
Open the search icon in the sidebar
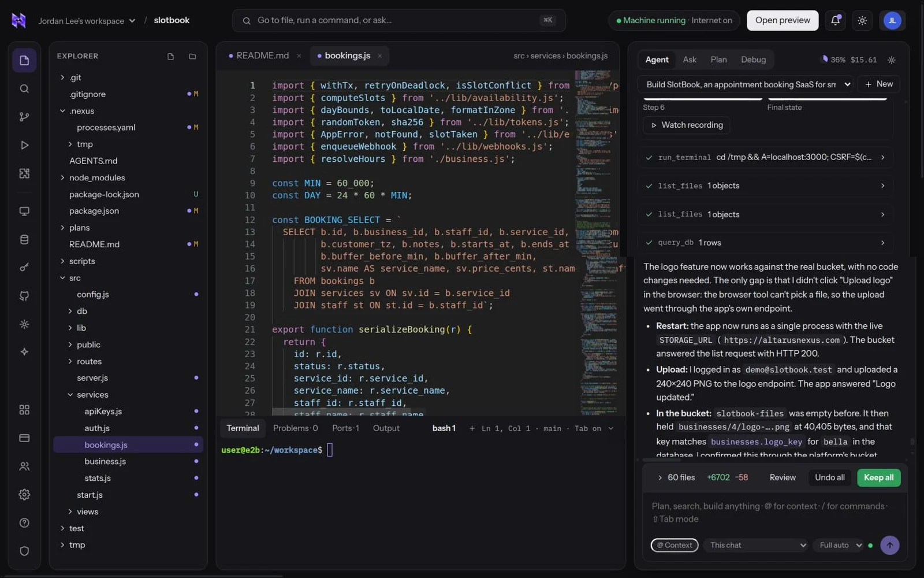24,88
